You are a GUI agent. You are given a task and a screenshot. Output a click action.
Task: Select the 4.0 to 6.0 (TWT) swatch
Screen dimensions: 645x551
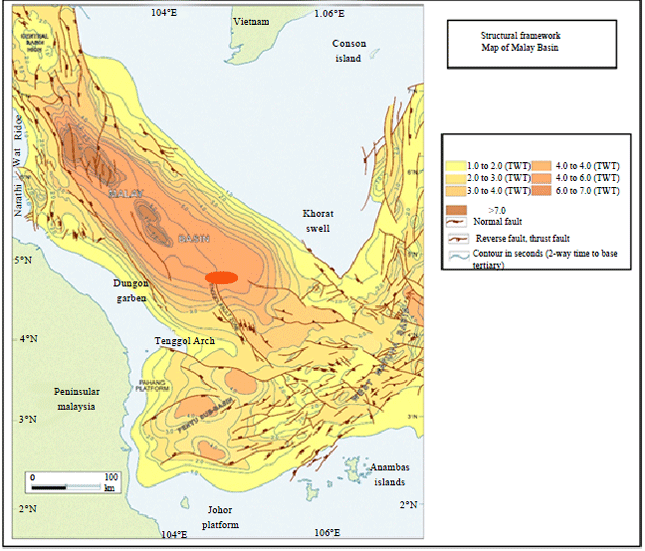[541, 177]
